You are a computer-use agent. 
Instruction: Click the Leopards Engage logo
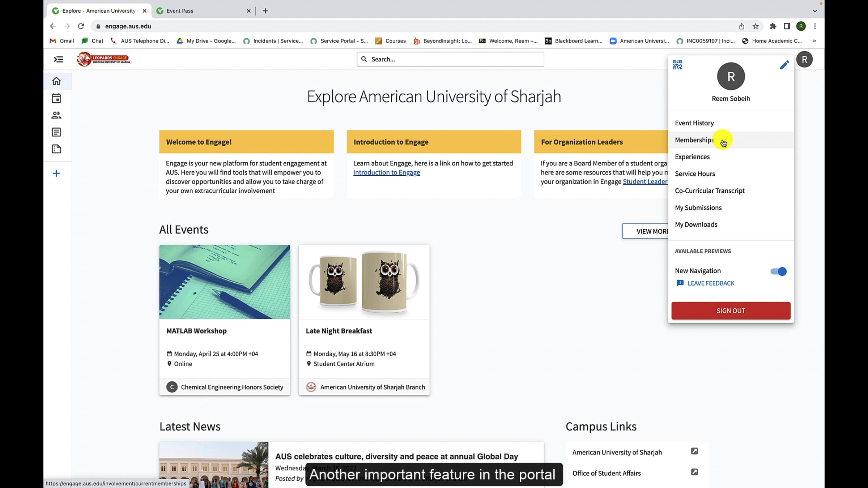(x=103, y=59)
